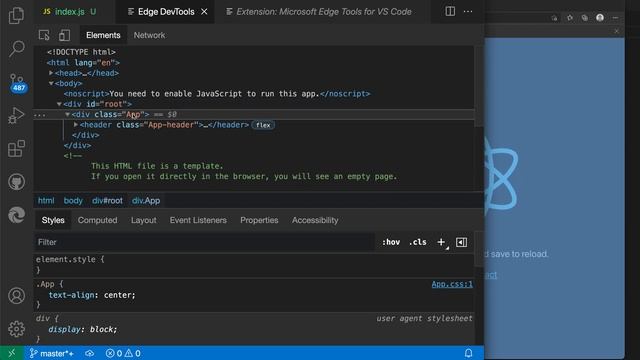This screenshot has width=640, height=360.
Task: Activate the inspect element picker tool
Action: [x=44, y=35]
